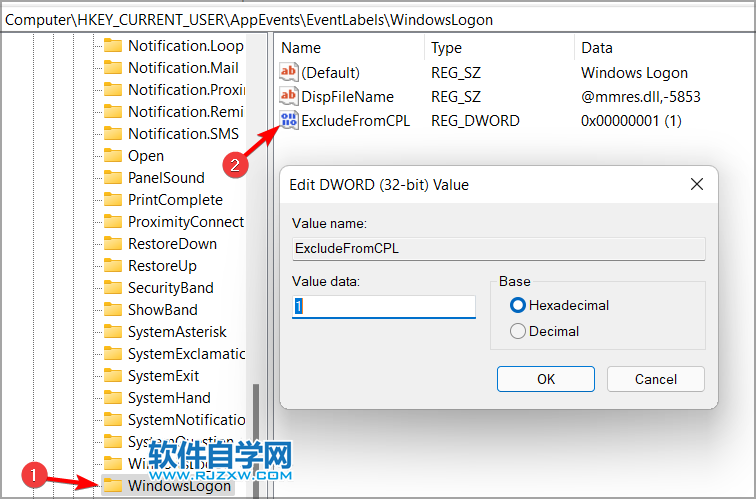This screenshot has width=756, height=499.
Task: Cancel the Edit DWORD dialog
Action: (655, 379)
